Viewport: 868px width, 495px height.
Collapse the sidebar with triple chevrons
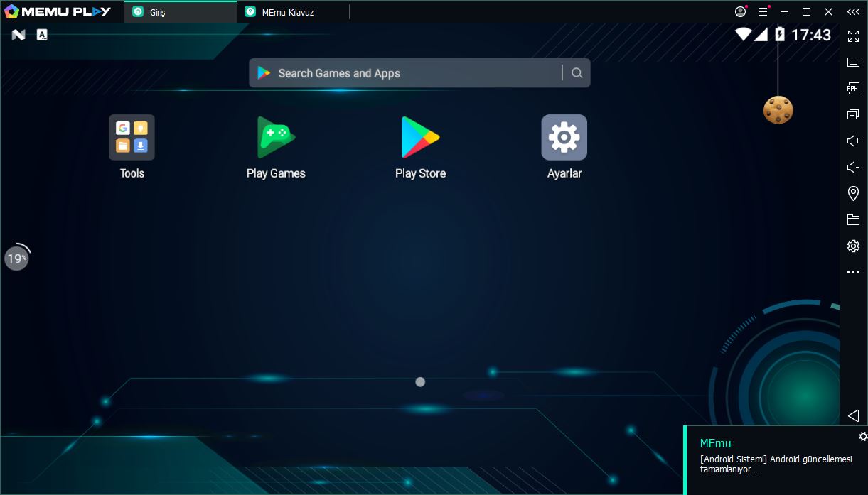853,11
